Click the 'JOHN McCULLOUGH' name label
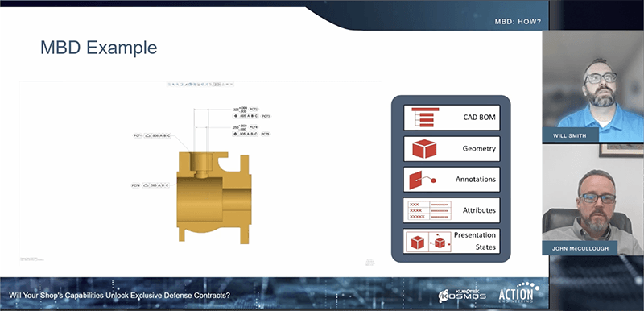 pyautogui.click(x=580, y=248)
